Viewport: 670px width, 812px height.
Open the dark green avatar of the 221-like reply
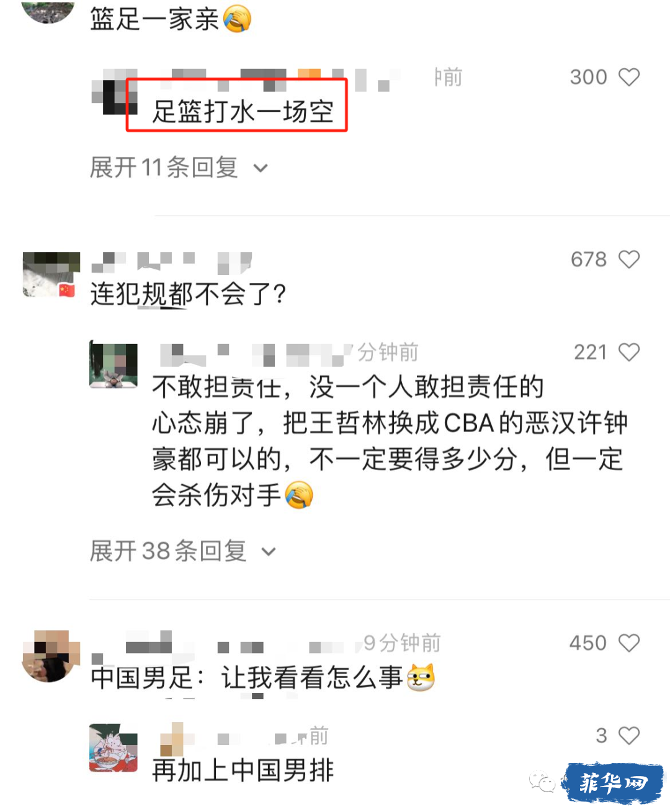[114, 365]
